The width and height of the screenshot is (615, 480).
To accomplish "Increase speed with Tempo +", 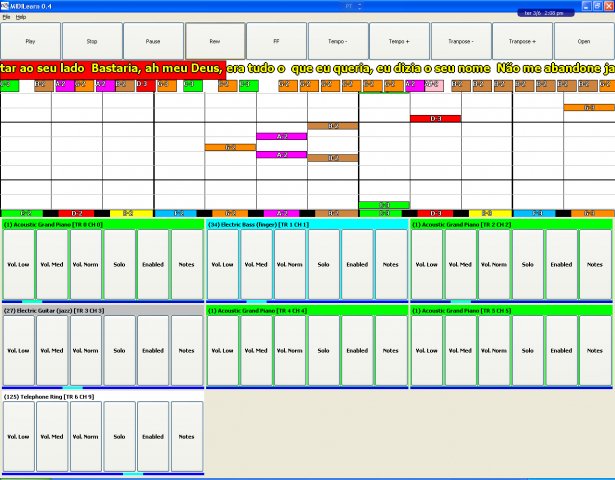I will 399,41.
